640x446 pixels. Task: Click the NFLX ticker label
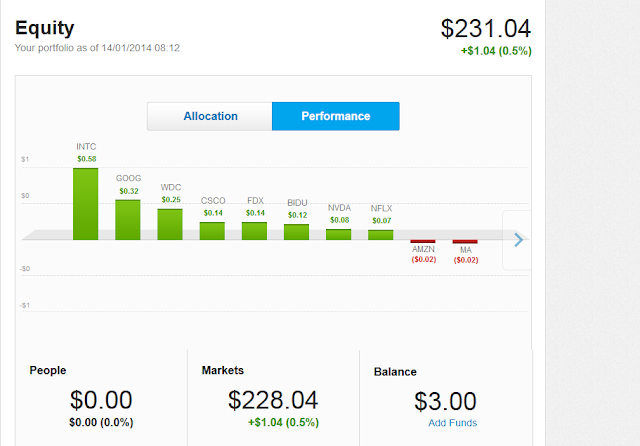[381, 209]
